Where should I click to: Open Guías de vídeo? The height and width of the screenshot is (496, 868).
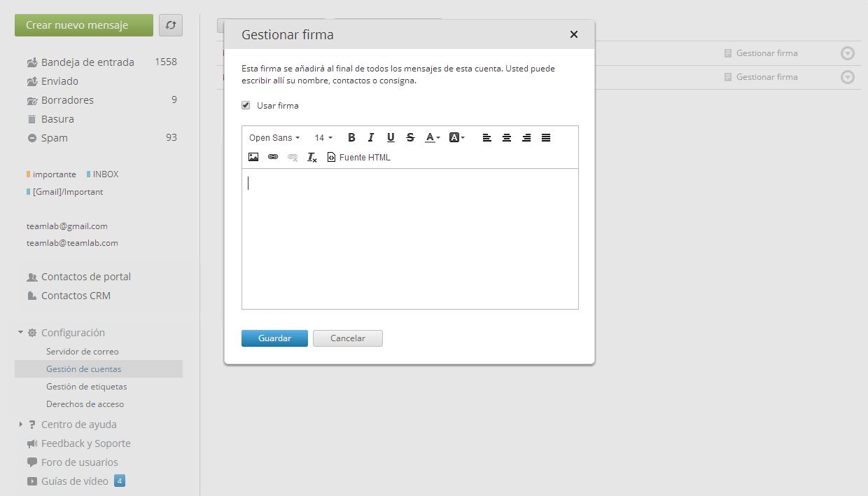74,481
